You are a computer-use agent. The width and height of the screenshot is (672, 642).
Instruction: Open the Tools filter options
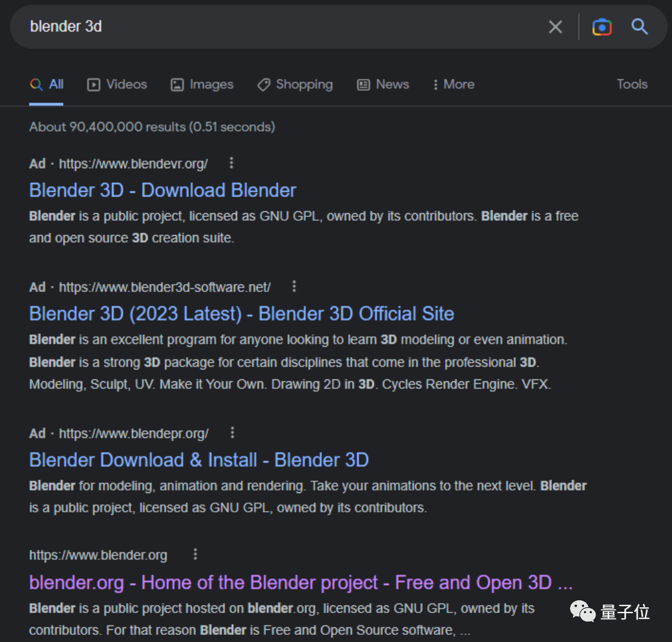click(x=632, y=84)
